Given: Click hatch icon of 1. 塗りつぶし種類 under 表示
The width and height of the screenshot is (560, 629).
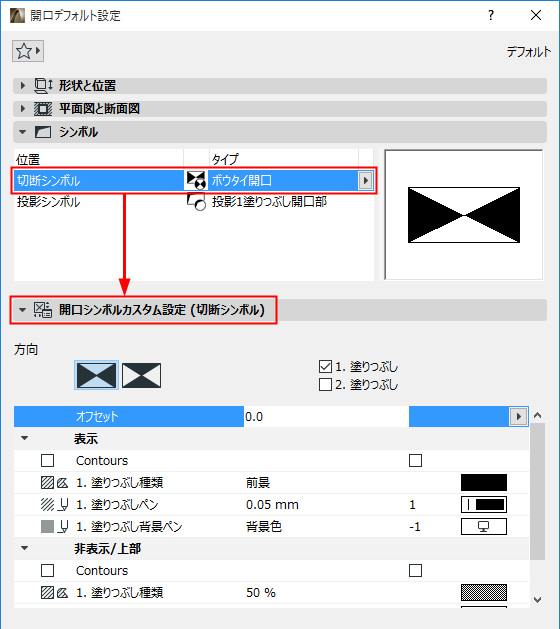Looking at the screenshot, I should [x=47, y=483].
